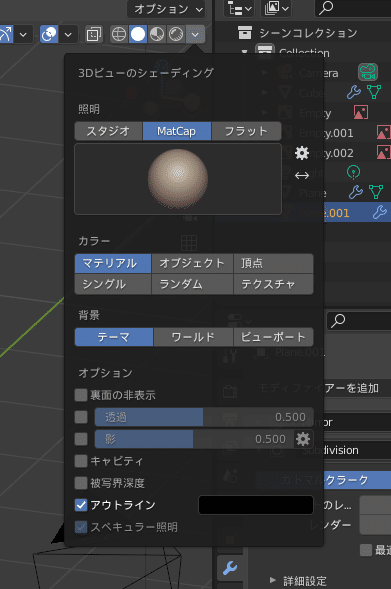Image resolution: width=391 pixels, height=589 pixels.
Task: Flip MatCap horizontally with arrow icon
Action: coord(302,175)
